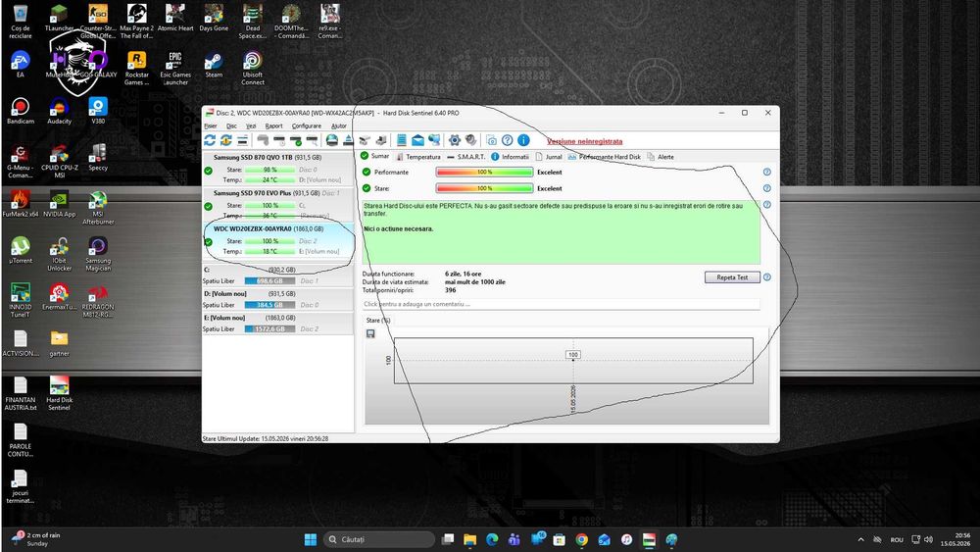Select the D: [Volum nou] partition

click(278, 299)
